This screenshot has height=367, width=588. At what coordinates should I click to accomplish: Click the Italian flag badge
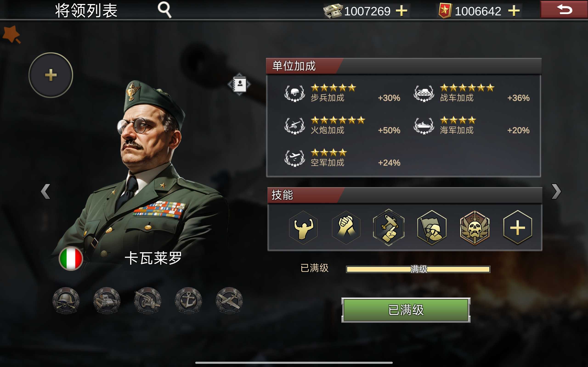tap(71, 259)
